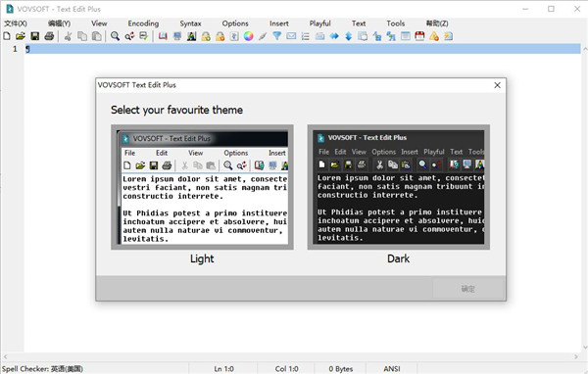
Task: Click the Open file folder icon
Action: pyautogui.click(x=21, y=36)
